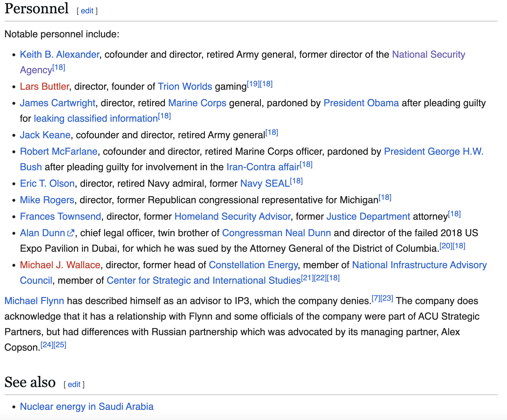507x420 pixels.
Task: Open the Keith B. Alexander article
Action: pyautogui.click(x=60, y=55)
